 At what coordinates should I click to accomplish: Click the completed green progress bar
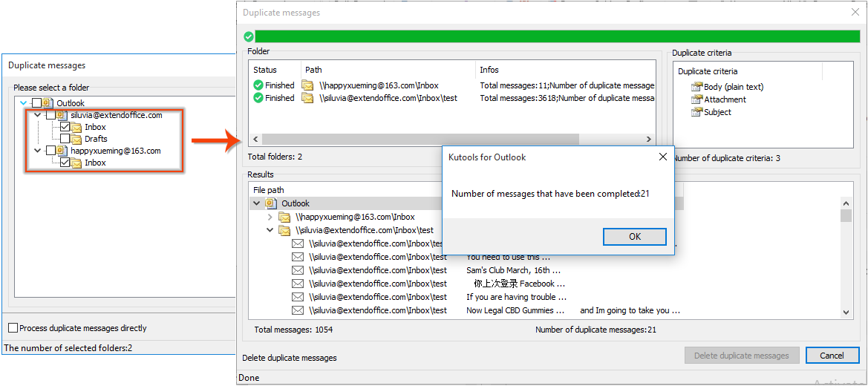(558, 36)
